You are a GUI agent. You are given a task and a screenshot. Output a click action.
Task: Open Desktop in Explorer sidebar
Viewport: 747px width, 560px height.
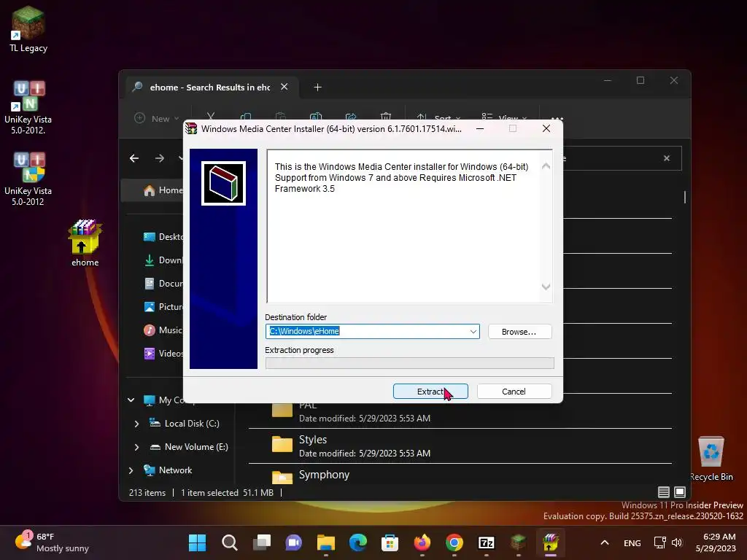point(163,237)
